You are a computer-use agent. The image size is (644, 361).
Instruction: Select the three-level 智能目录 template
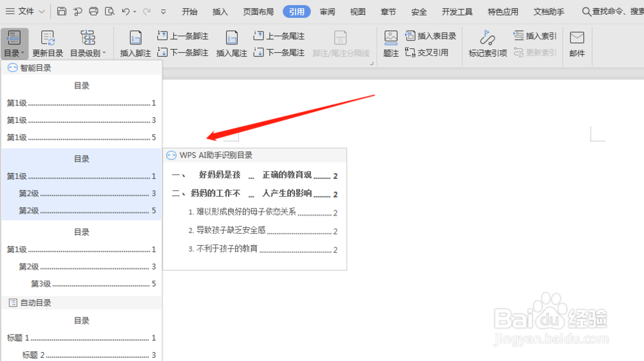coord(81,257)
